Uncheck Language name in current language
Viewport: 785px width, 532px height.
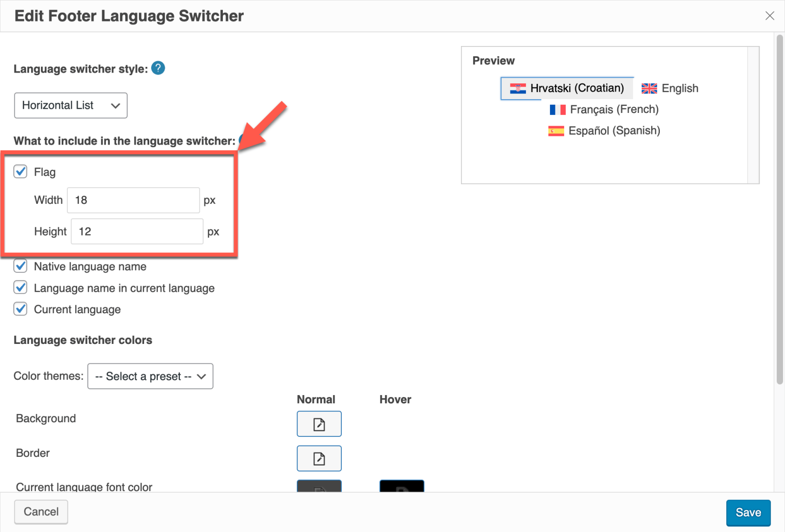(20, 287)
